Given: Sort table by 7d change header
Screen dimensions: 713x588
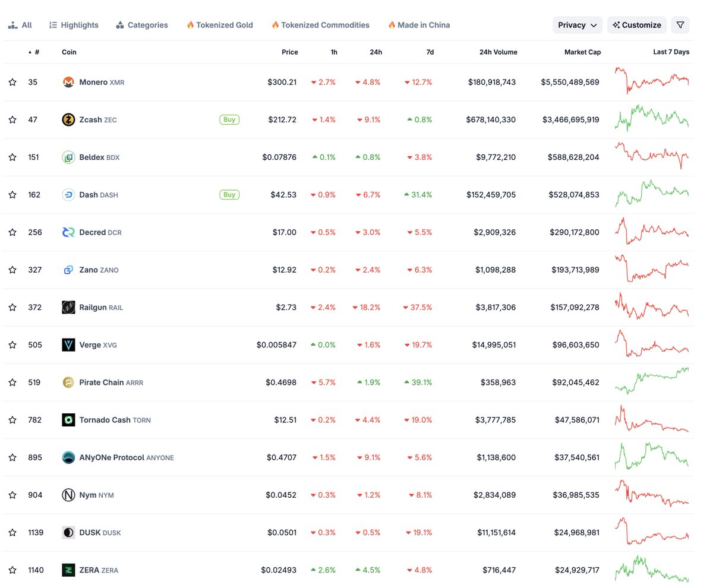Looking at the screenshot, I should coord(430,52).
